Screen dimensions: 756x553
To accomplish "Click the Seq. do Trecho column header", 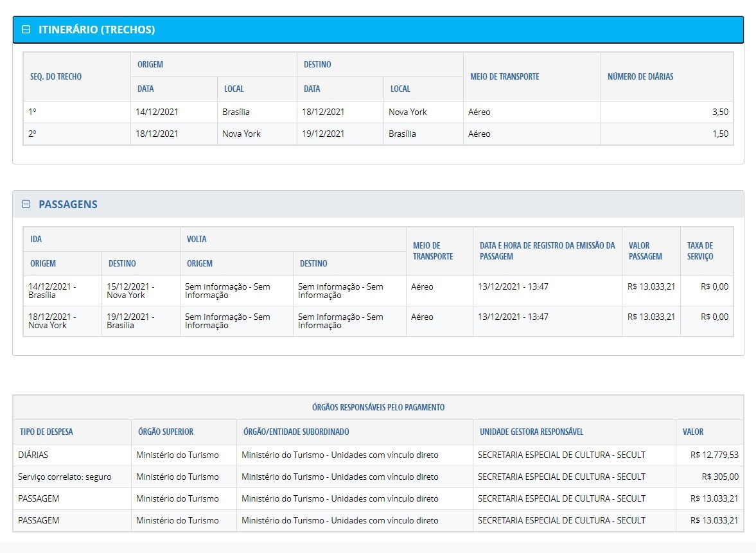I will [x=56, y=76].
